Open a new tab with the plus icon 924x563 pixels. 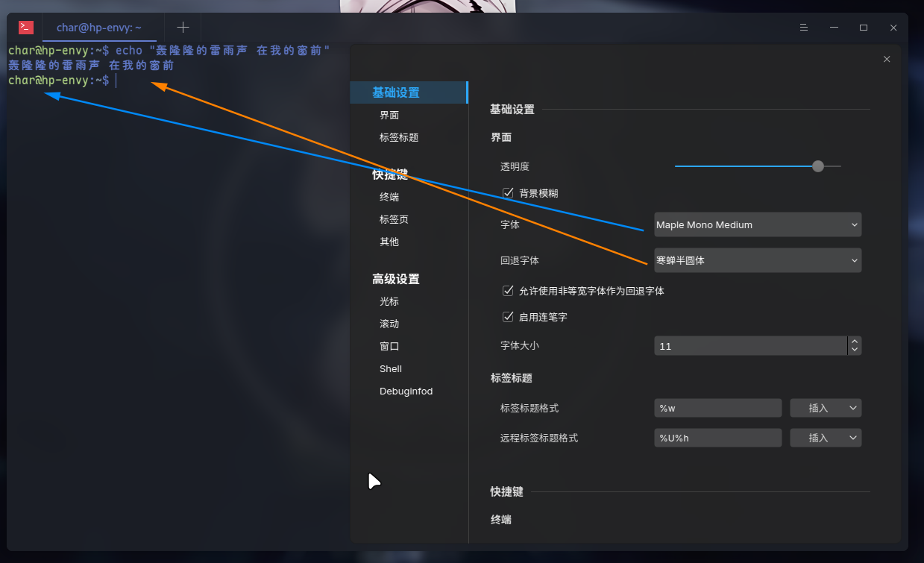183,28
